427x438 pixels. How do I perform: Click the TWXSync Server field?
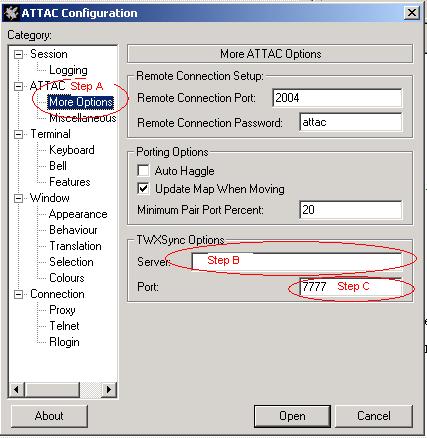297,262
